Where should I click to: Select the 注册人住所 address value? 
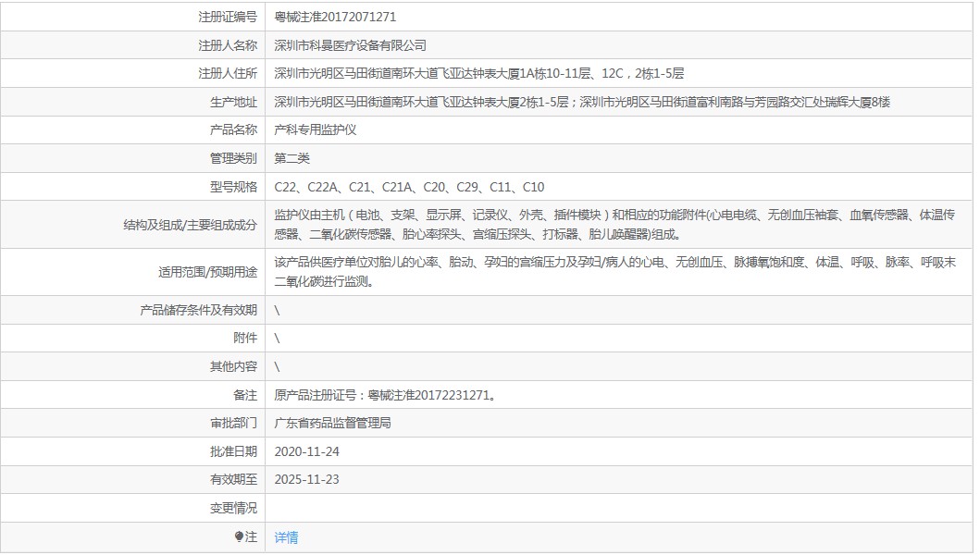click(479, 73)
